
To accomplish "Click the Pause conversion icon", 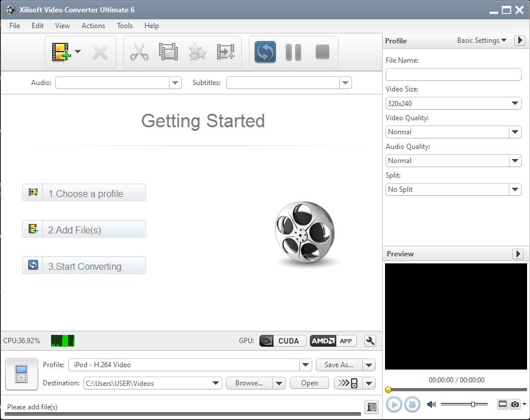I will (293, 52).
